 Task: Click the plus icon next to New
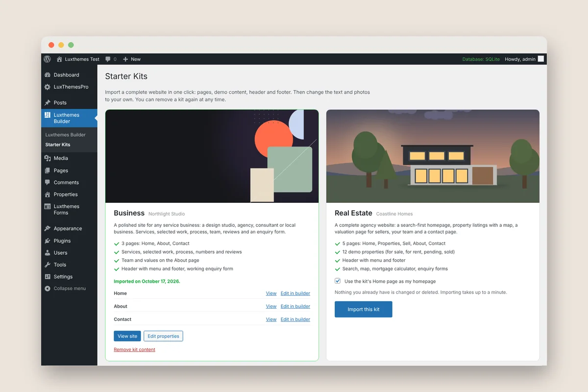click(x=125, y=59)
